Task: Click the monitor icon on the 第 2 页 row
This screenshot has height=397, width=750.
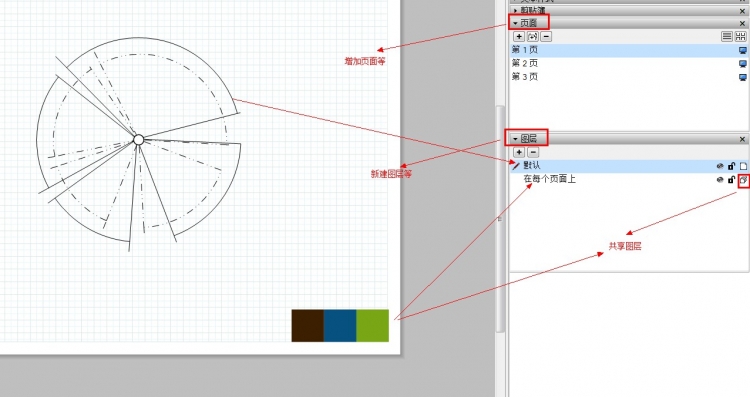Action: 742,64
